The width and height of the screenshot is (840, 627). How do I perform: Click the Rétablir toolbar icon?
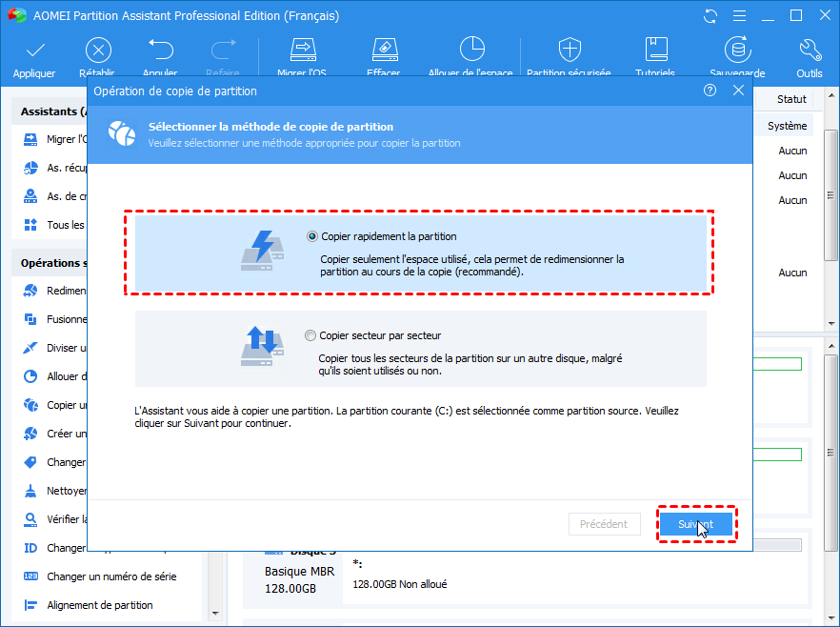coord(99,51)
